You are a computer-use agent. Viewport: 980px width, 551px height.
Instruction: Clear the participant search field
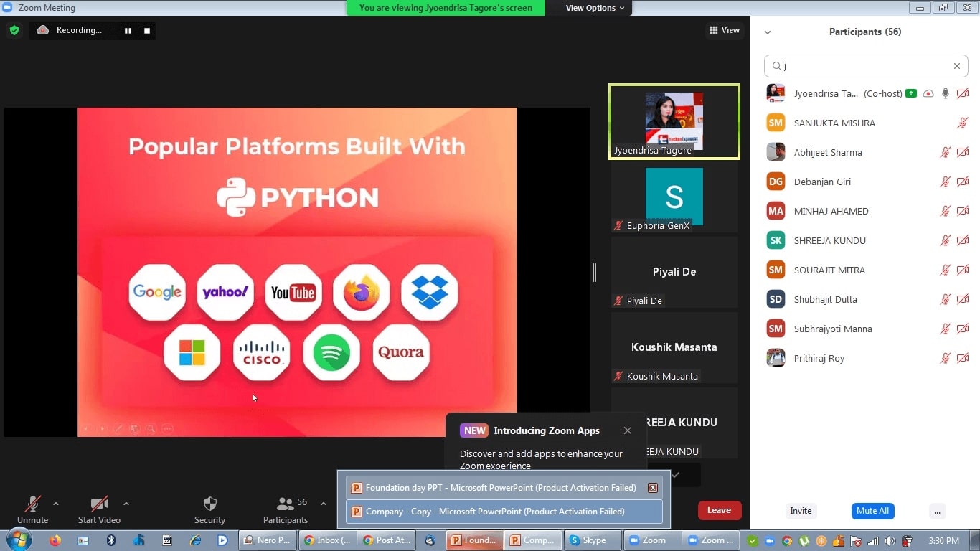tap(956, 66)
